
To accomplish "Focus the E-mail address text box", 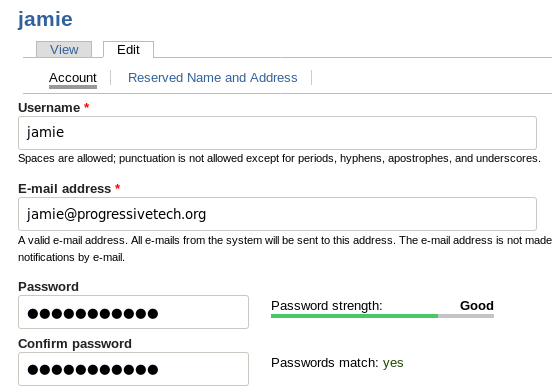I will point(277,214).
